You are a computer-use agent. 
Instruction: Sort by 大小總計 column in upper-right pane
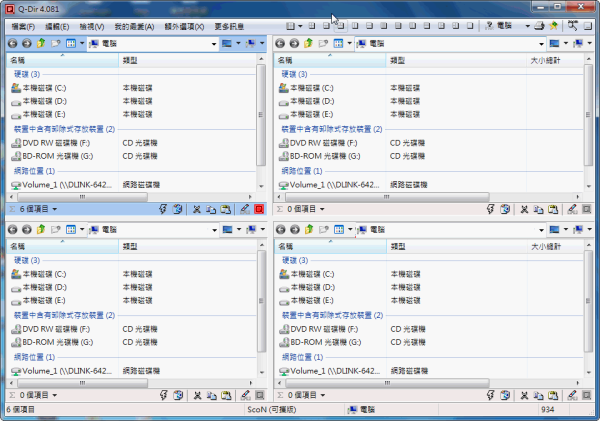coord(555,60)
